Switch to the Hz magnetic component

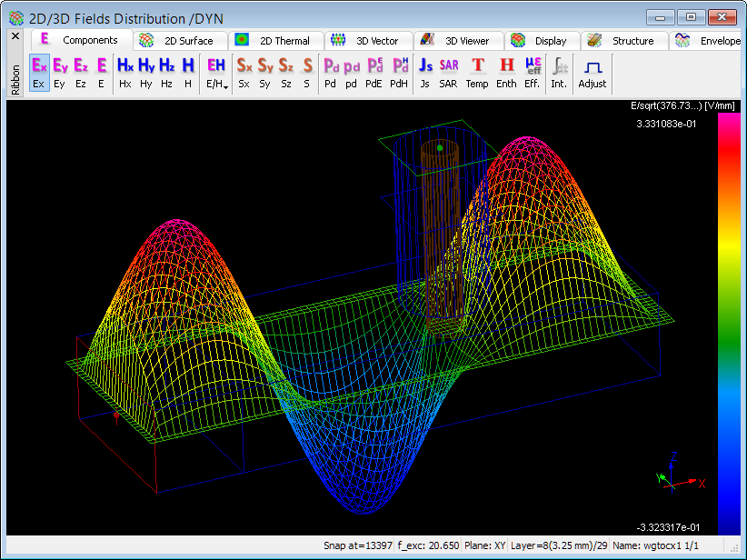[167, 73]
